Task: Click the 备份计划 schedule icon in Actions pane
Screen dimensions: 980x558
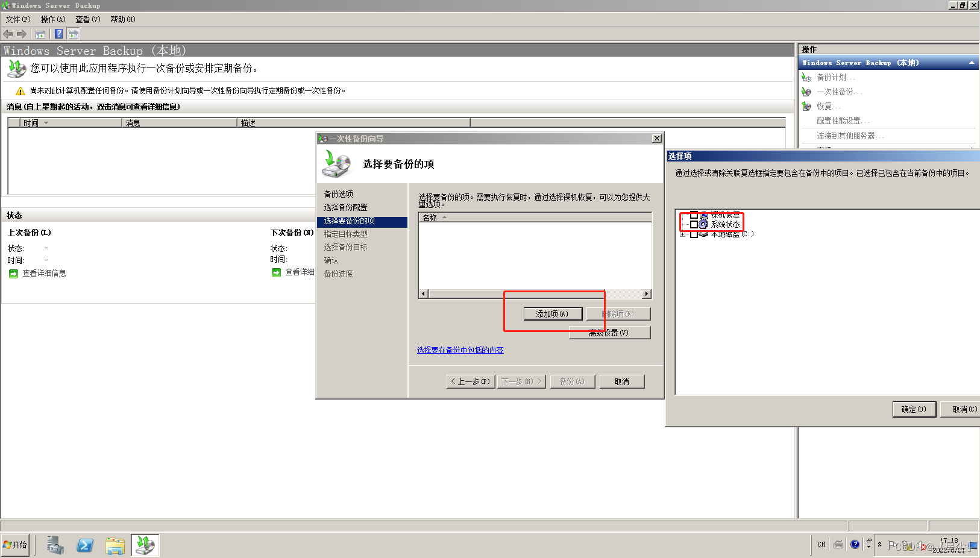Action: (x=806, y=77)
